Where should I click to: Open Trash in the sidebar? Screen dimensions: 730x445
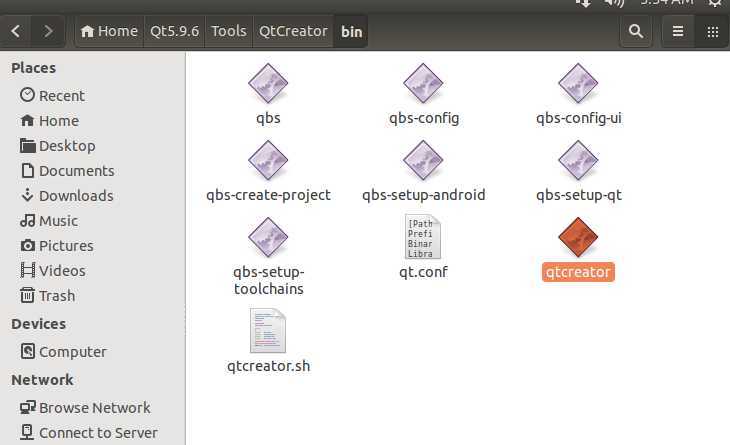[x=47, y=296]
